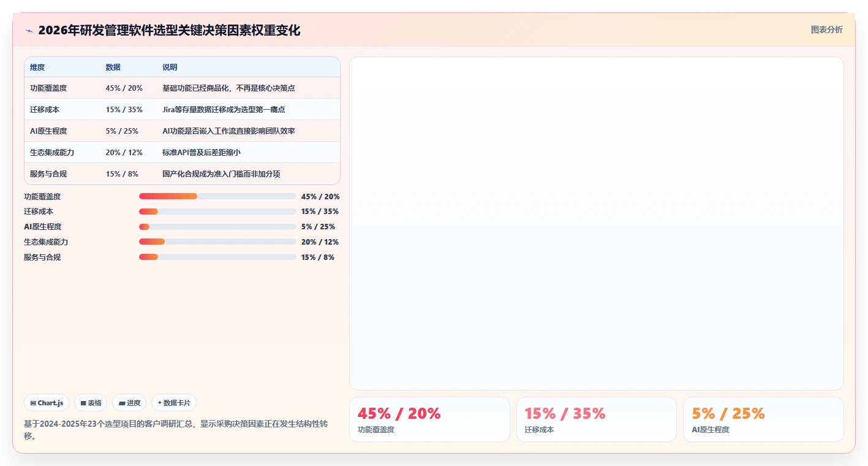
Task: Click description 国产化合规成为准入门槛而非加分项
Action: click(221, 174)
